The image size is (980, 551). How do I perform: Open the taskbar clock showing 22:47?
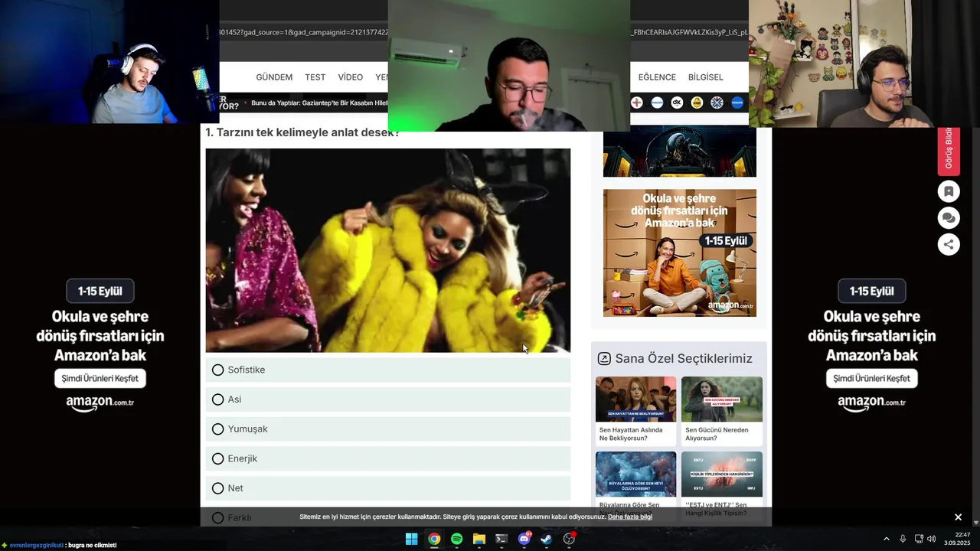[957, 539]
